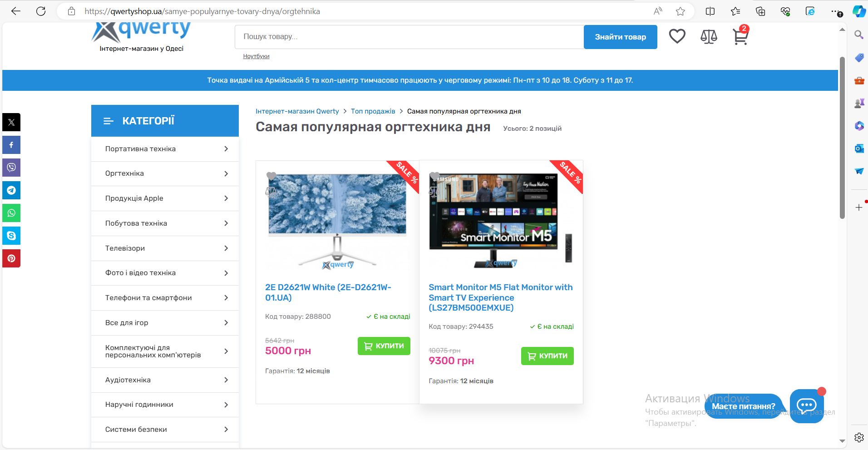Open the wishlist heart in header
Viewport: 868px width, 450px height.
677,36
